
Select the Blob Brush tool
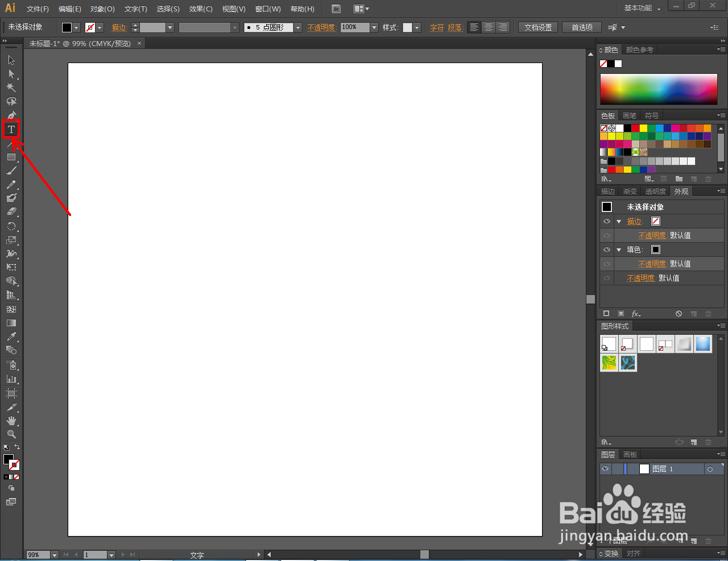click(x=11, y=198)
